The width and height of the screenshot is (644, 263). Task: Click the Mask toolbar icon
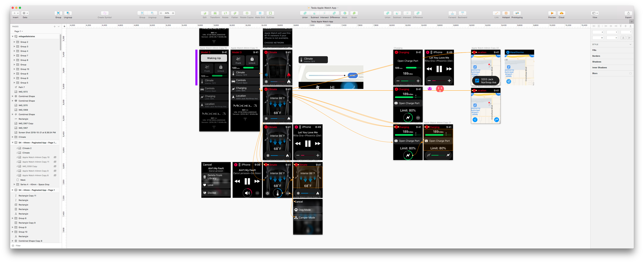click(344, 13)
